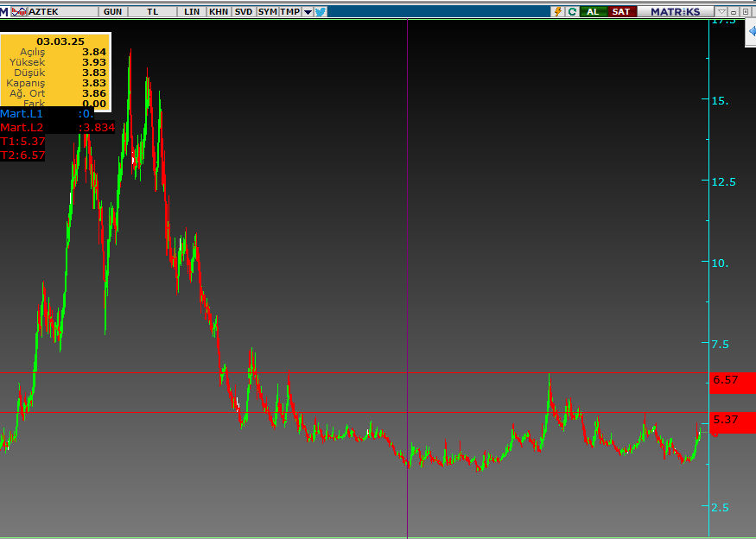
Task: Click the Mart.L2 indicator label
Action: click(22, 128)
